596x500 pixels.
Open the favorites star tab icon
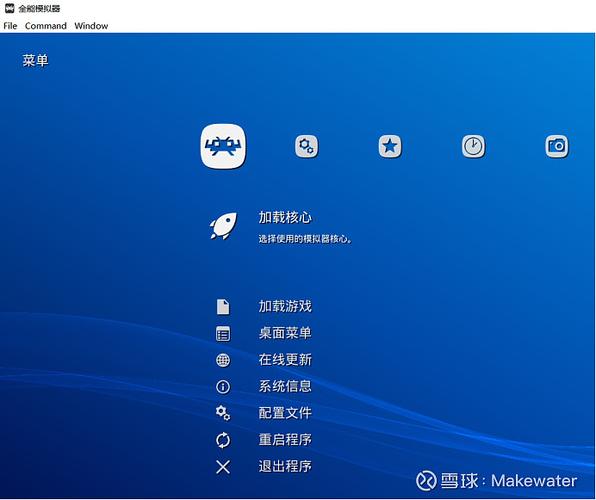[390, 146]
